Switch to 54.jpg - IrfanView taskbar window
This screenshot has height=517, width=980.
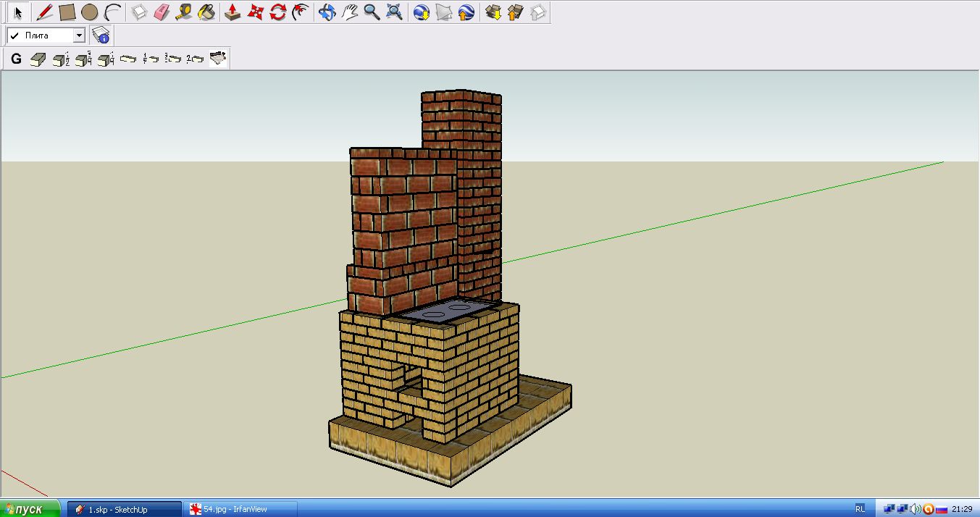tap(240, 509)
